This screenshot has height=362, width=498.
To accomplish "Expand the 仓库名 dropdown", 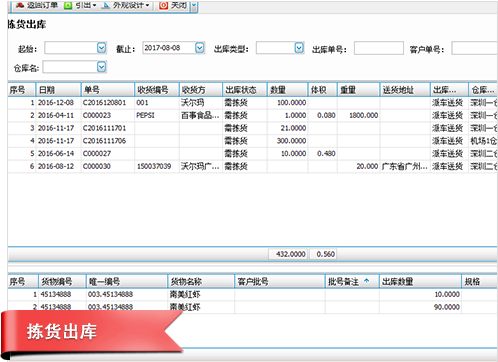I will (102, 67).
